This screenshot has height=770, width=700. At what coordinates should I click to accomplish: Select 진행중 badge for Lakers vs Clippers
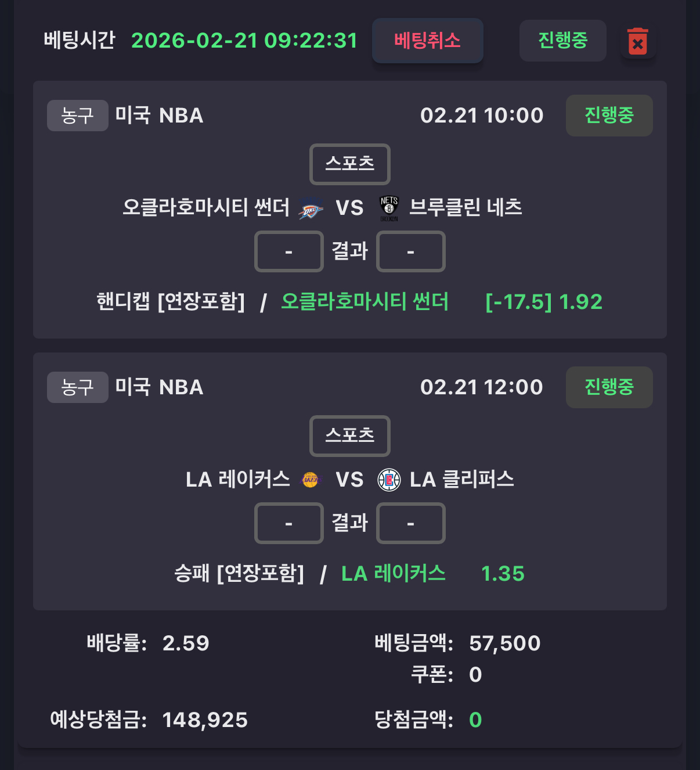tap(609, 387)
